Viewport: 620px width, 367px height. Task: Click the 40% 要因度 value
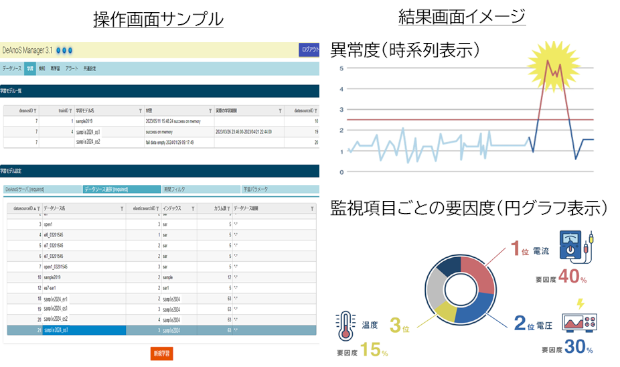coord(572,276)
